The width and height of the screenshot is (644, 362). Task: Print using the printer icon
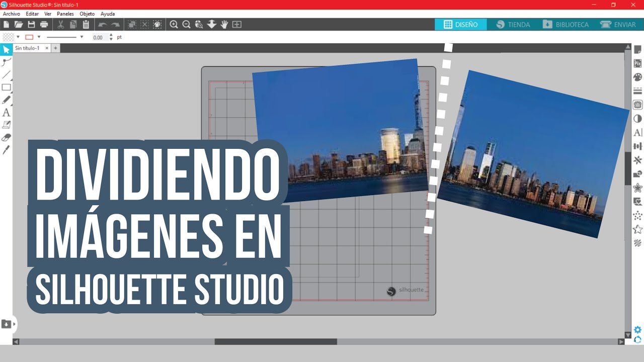pyautogui.click(x=44, y=24)
